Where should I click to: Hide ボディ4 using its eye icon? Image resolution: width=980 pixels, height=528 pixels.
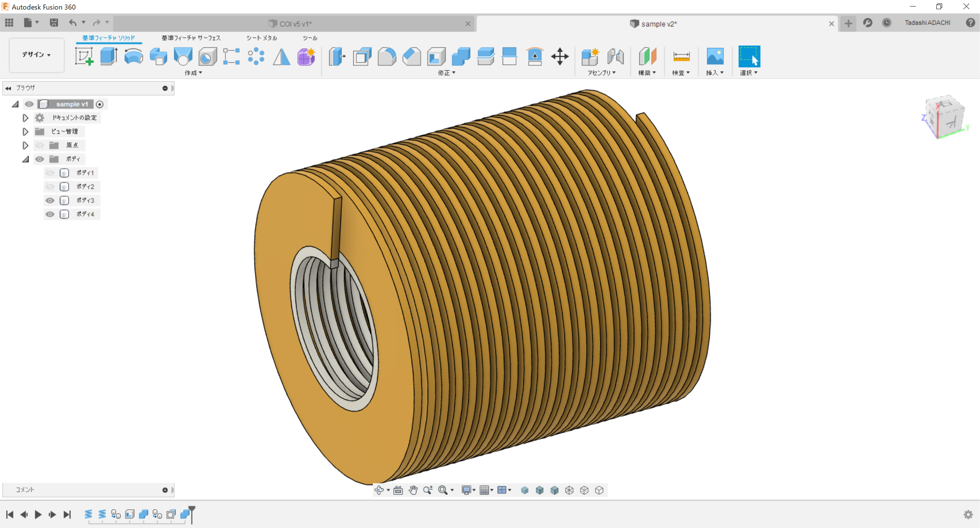[x=50, y=214]
